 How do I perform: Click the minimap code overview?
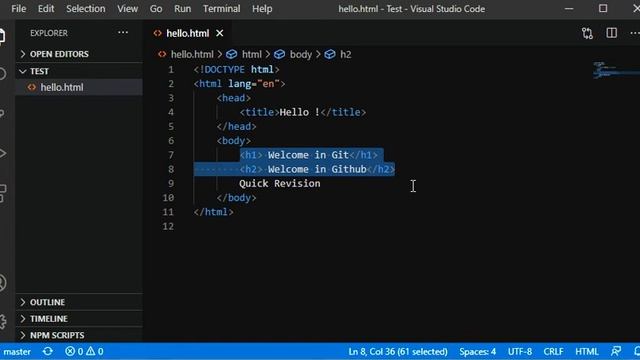click(x=616, y=70)
